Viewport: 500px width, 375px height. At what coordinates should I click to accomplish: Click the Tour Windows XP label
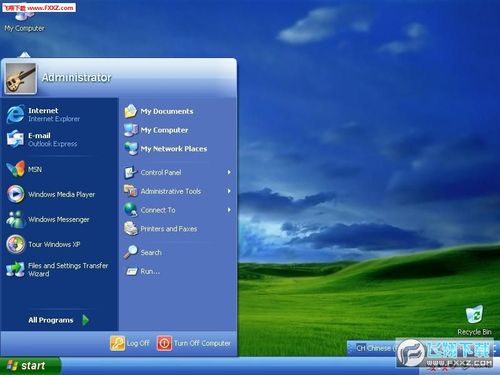click(54, 244)
